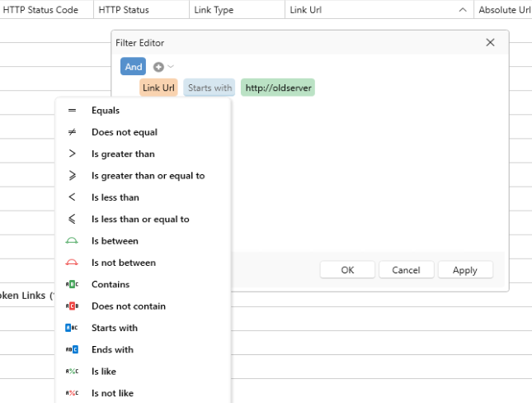Cancel the Filter Editor dialog
This screenshot has width=532, height=403.
[406, 270]
